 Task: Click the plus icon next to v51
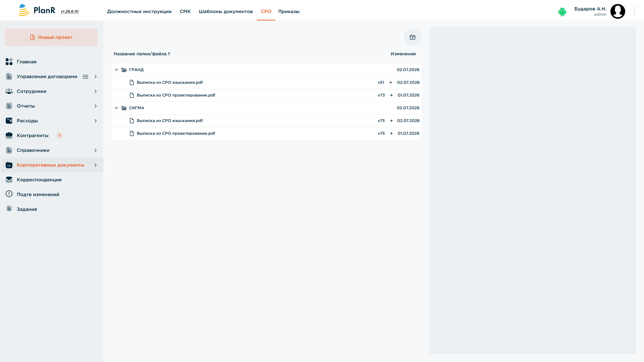tap(391, 82)
